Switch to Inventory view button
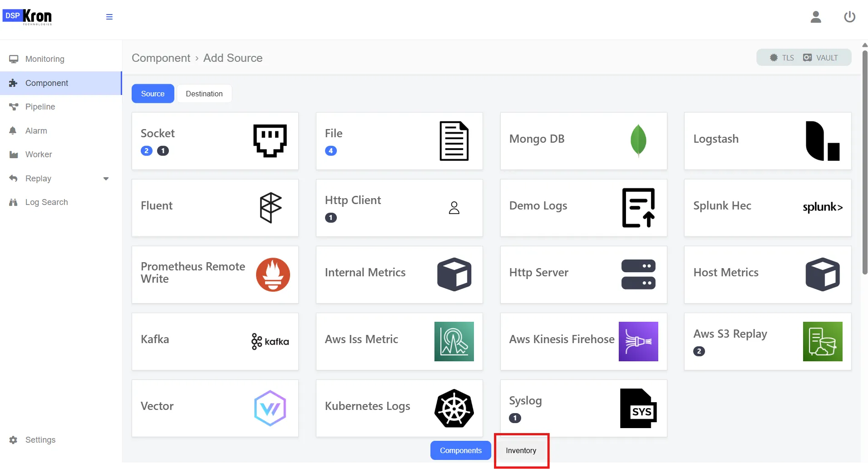This screenshot has height=469, width=868. click(x=521, y=450)
